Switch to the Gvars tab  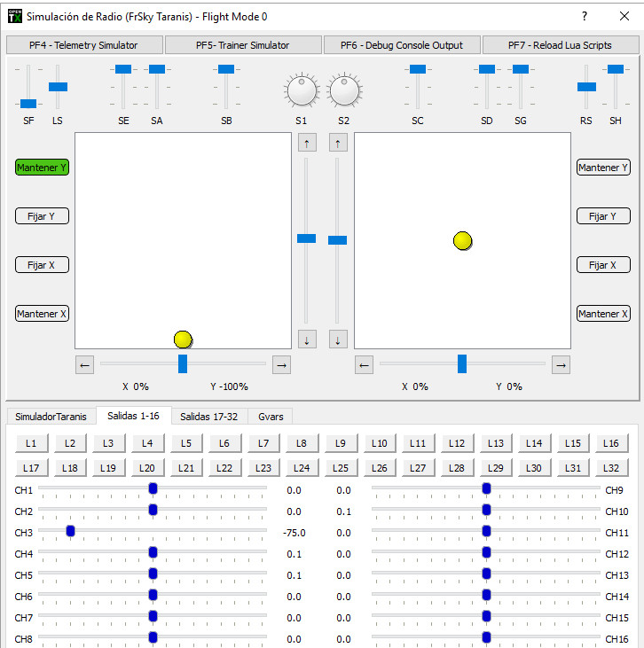[270, 416]
